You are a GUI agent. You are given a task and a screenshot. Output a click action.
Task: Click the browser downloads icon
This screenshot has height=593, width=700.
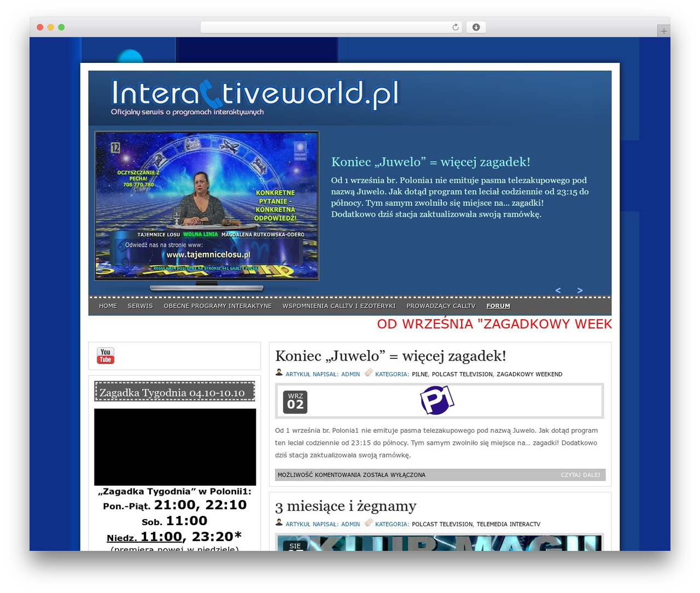476,27
